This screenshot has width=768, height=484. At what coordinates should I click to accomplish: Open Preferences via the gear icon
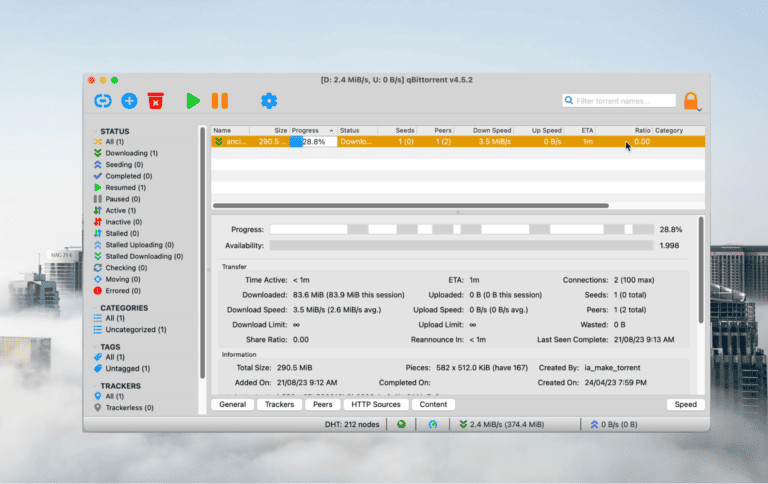tap(268, 100)
